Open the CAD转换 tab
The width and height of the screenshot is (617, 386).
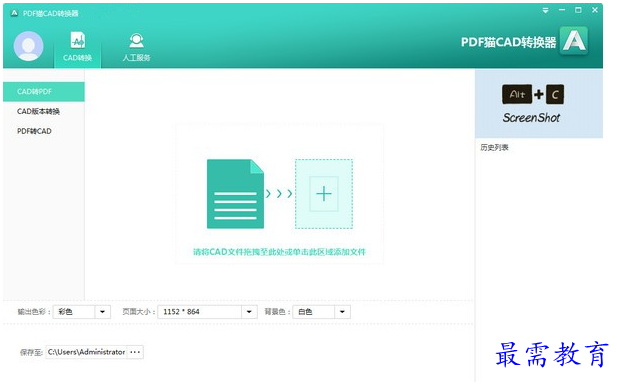(78, 47)
